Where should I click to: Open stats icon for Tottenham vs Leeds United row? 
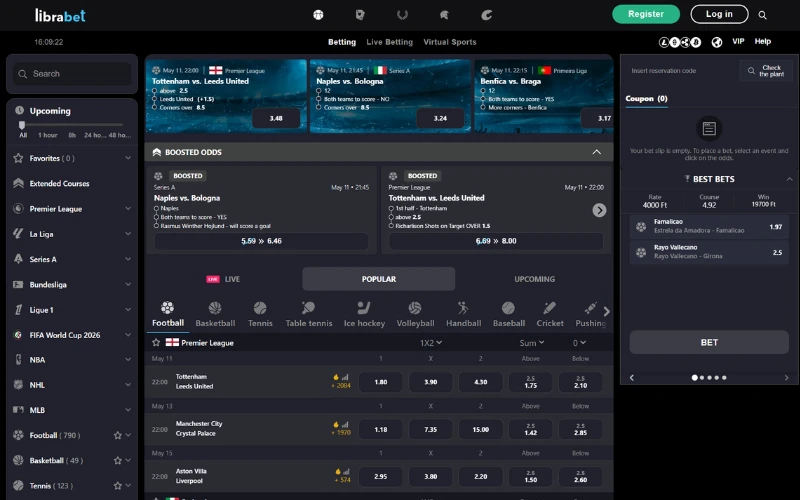pyautogui.click(x=345, y=377)
